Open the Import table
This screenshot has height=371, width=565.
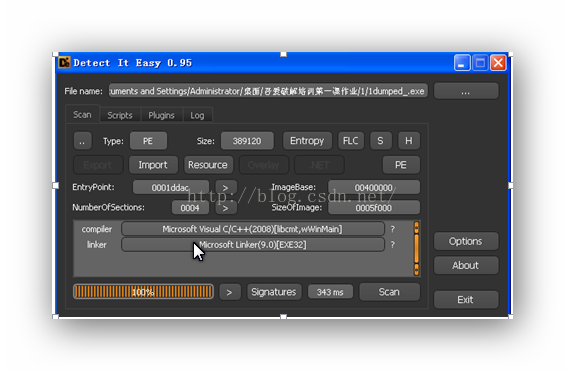pyautogui.click(x=153, y=165)
